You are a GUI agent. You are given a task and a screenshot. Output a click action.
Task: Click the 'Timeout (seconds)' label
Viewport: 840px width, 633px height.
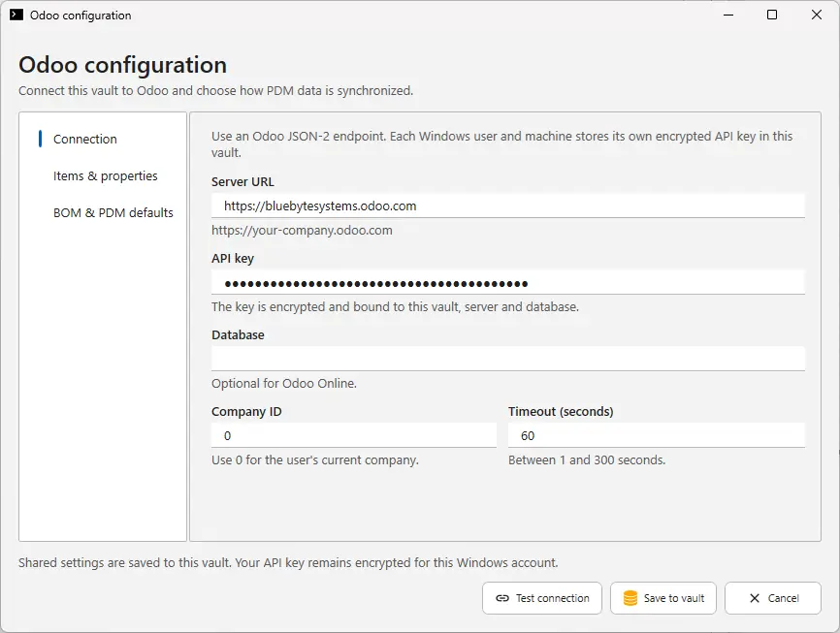pyautogui.click(x=561, y=412)
